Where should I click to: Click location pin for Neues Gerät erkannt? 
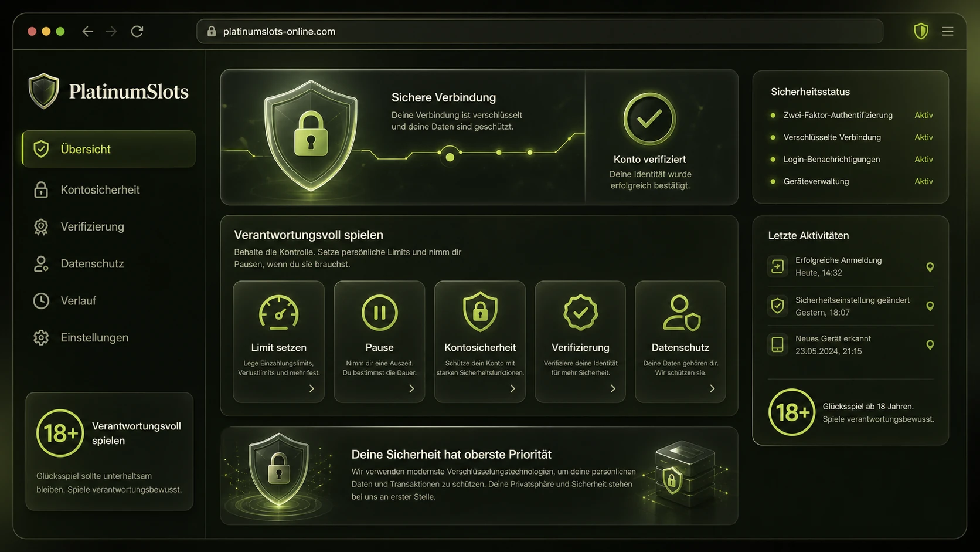pos(930,345)
